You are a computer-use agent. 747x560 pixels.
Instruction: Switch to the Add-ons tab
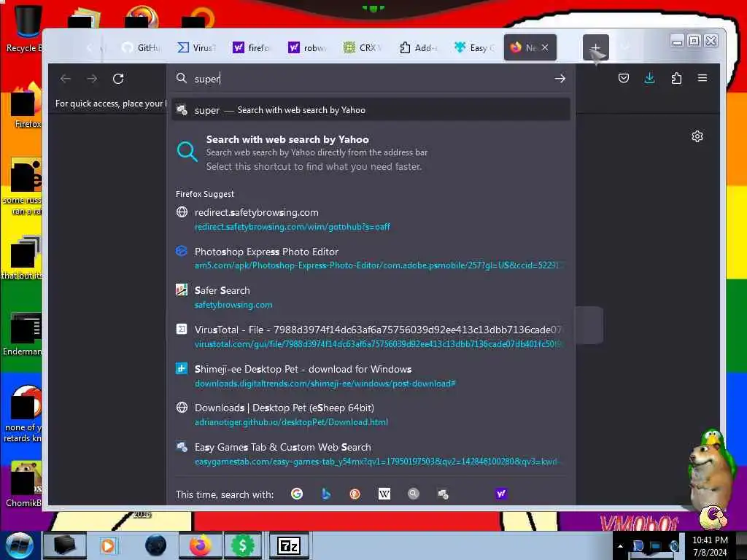point(418,47)
